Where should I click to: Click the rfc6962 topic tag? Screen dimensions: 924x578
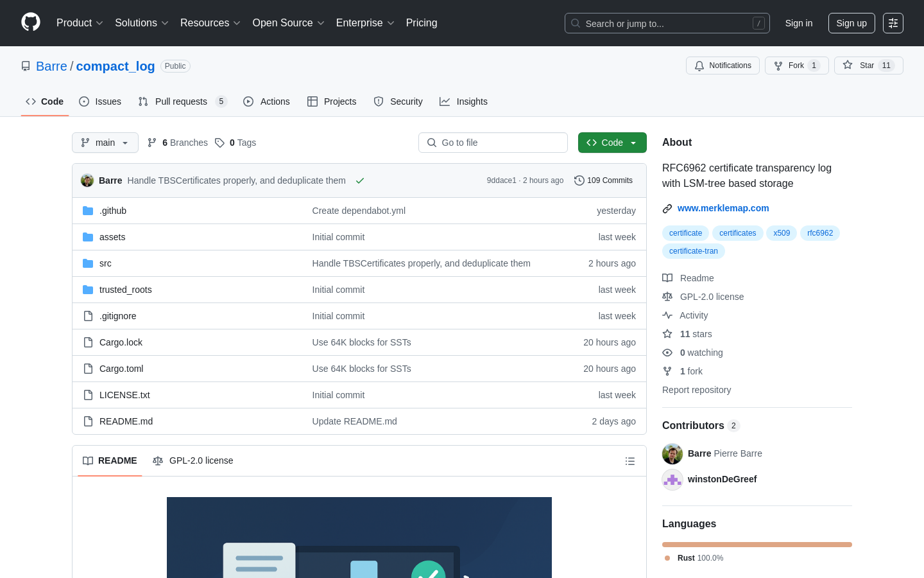pos(820,233)
